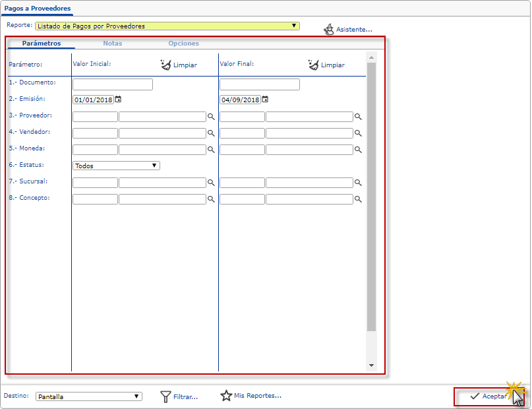
Task: Open the Filtrar funnel option
Action: 166,396
